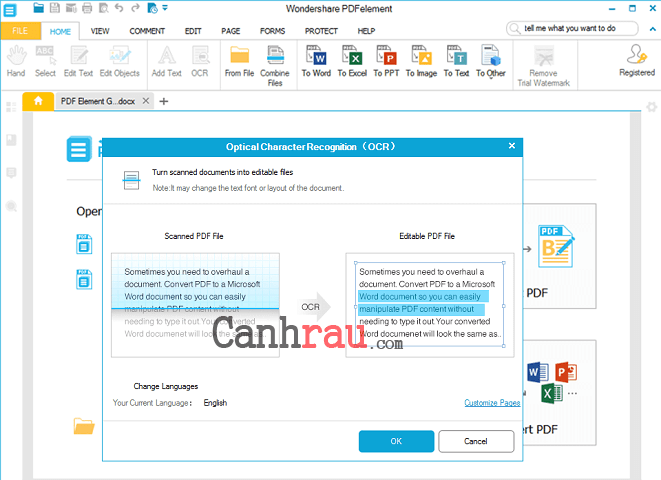Click the Edit PDF tile icon
Image resolution: width=661 pixels, height=480 pixels.
click(x=556, y=247)
